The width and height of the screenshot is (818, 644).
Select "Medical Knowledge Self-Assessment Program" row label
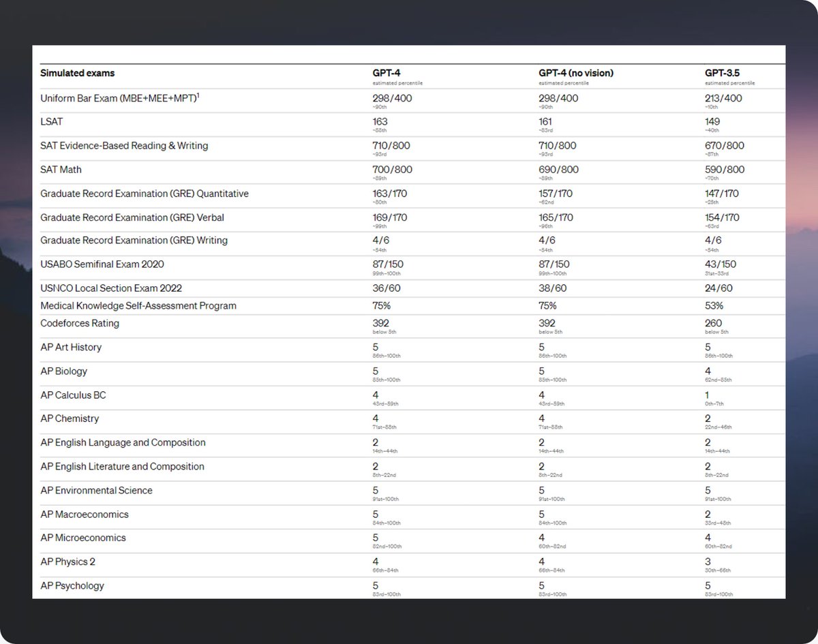coord(138,306)
